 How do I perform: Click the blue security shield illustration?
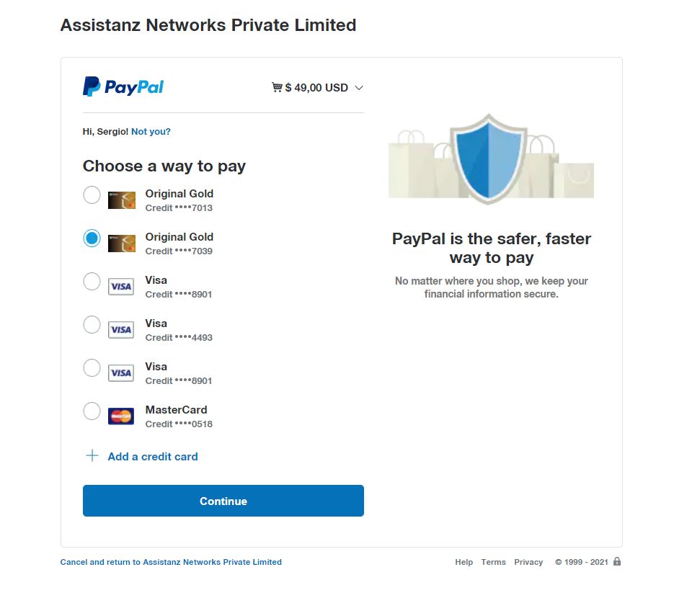tap(489, 158)
